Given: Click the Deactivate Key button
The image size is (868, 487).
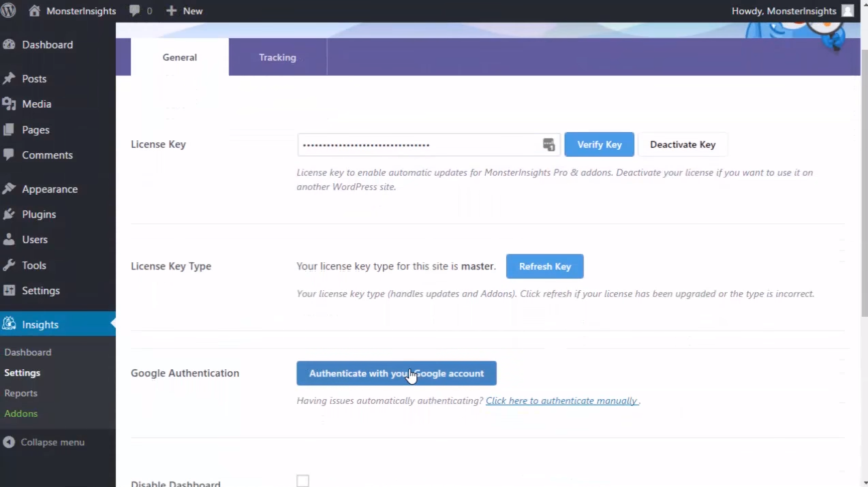Looking at the screenshot, I should click(x=683, y=144).
